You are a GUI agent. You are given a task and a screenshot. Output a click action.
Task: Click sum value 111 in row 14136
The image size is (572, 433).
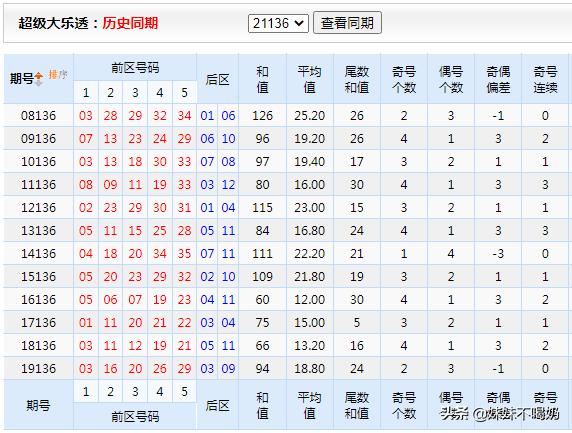coord(262,254)
